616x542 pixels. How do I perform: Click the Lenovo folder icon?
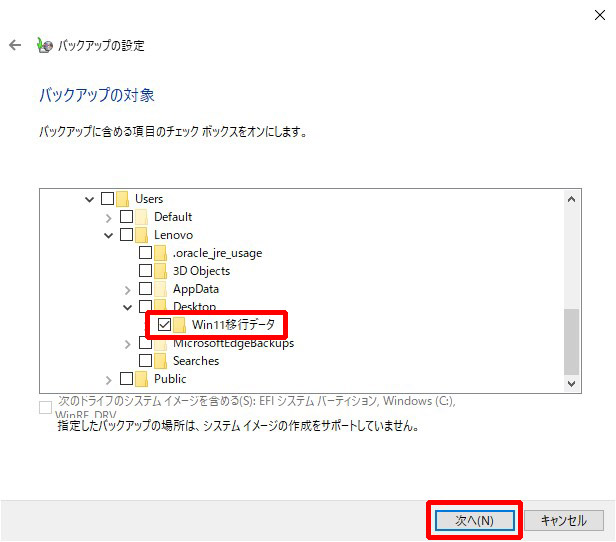(141, 235)
